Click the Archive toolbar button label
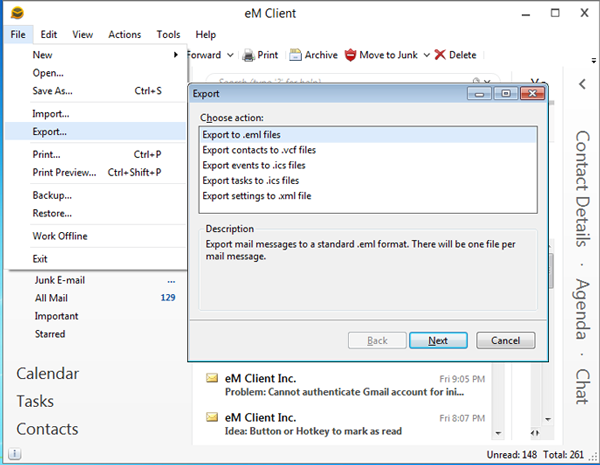Image resolution: width=600 pixels, height=465 pixels. click(x=321, y=55)
